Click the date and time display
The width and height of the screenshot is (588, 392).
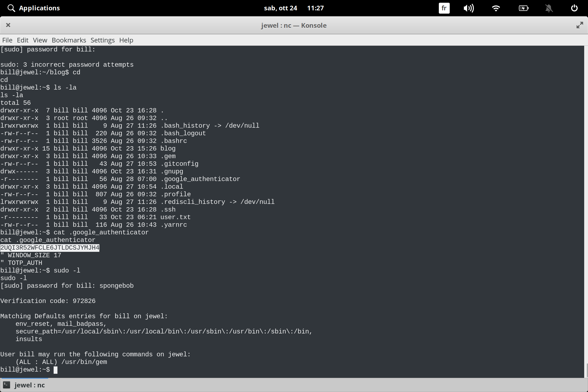(293, 8)
